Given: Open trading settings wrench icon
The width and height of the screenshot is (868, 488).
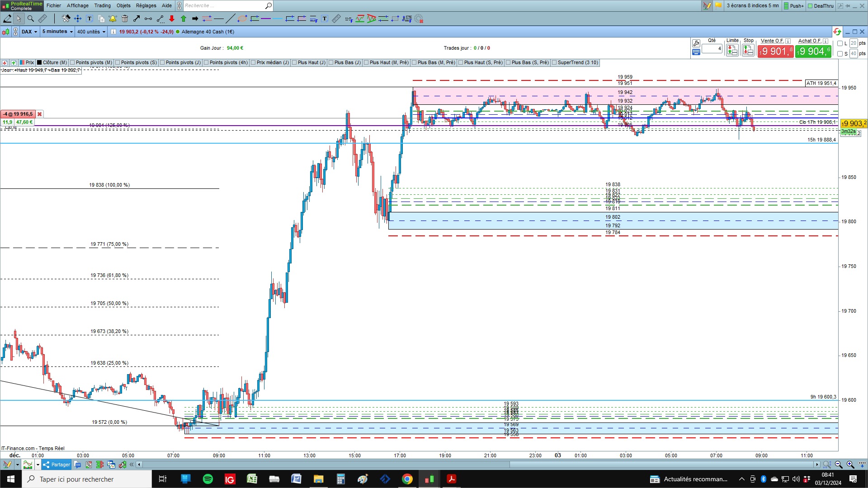Looking at the screenshot, I should (696, 43).
